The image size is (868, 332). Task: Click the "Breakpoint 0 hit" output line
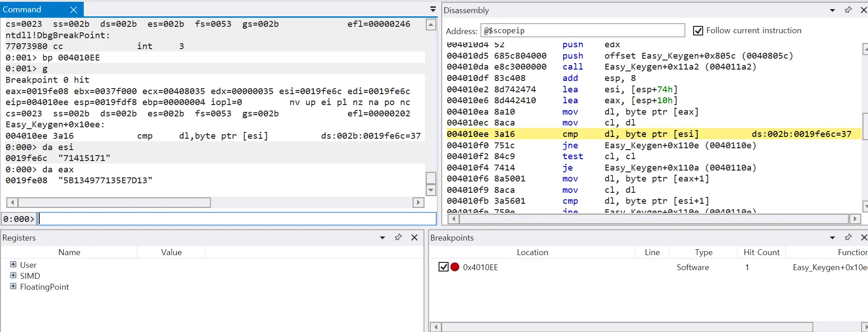[47, 80]
